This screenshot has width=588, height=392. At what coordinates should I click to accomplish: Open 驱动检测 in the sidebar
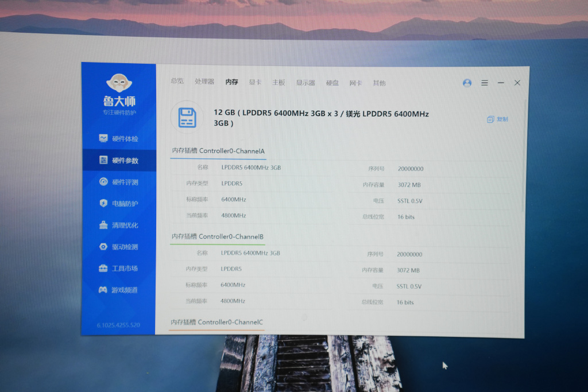[119, 247]
